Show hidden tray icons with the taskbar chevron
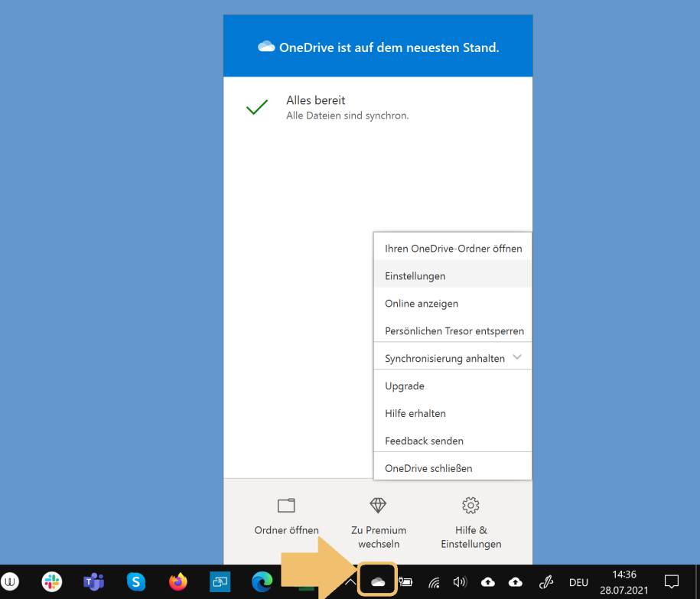The image size is (700, 599). (x=351, y=581)
